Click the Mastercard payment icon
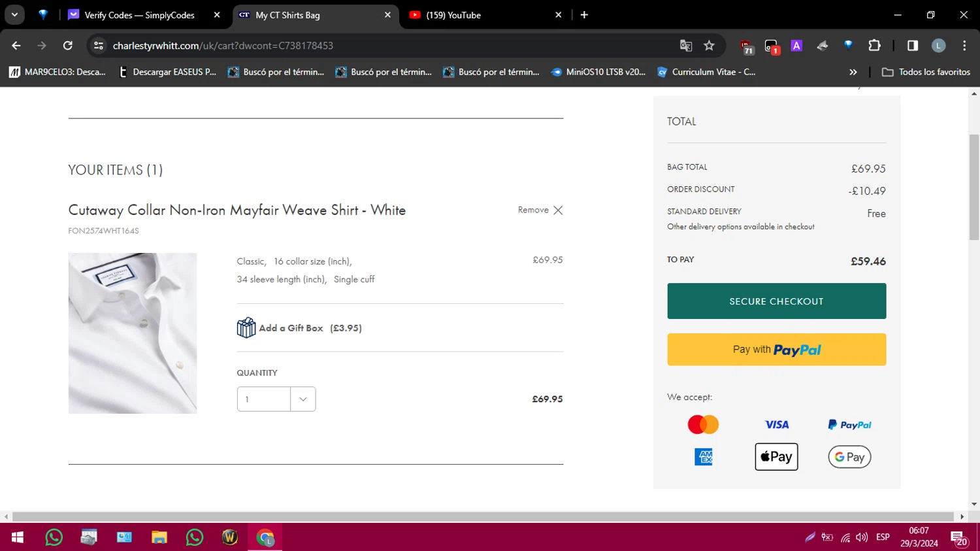980x551 pixels. 703,425
